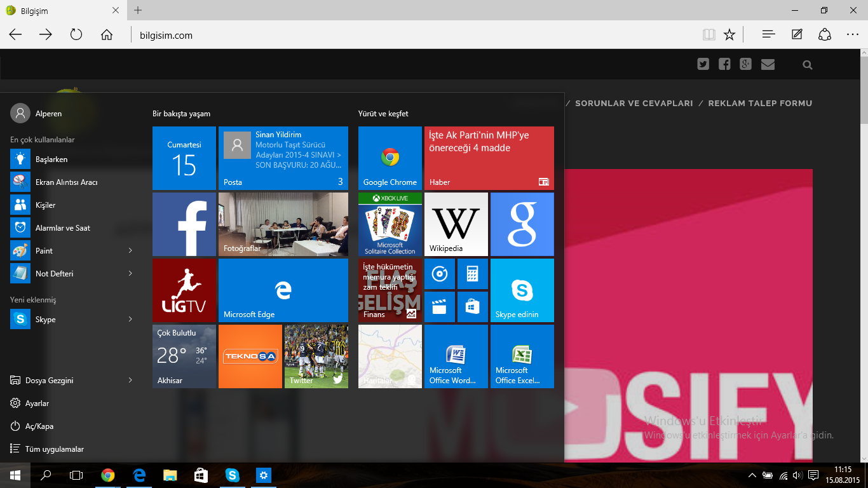Launch the Microsoft Edge tile
This screenshot has width=868, height=488.
click(283, 290)
